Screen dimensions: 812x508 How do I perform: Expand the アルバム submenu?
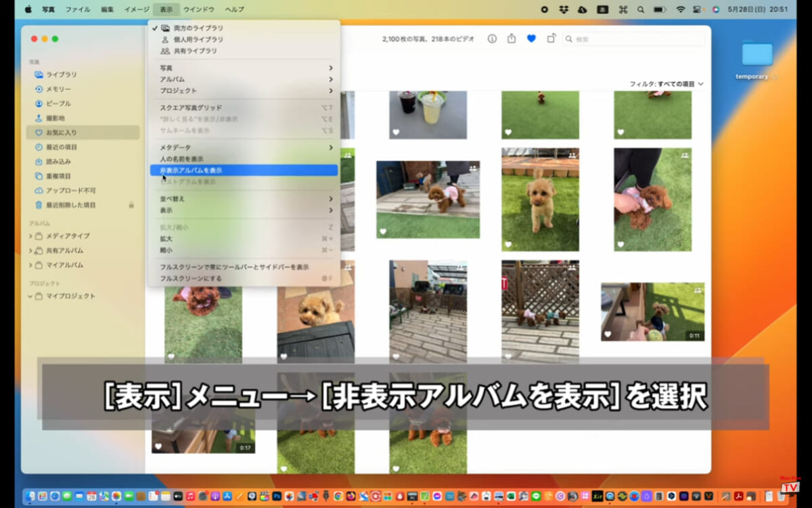coord(244,79)
